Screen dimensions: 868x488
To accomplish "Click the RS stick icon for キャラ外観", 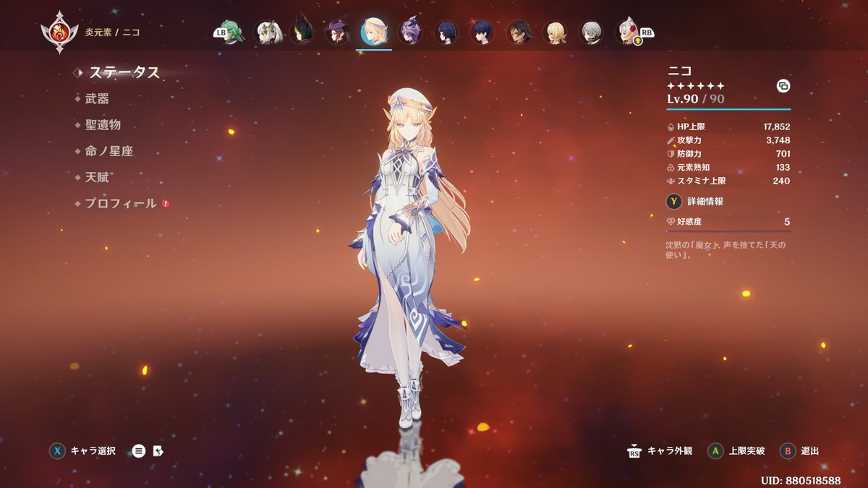I will tap(634, 451).
